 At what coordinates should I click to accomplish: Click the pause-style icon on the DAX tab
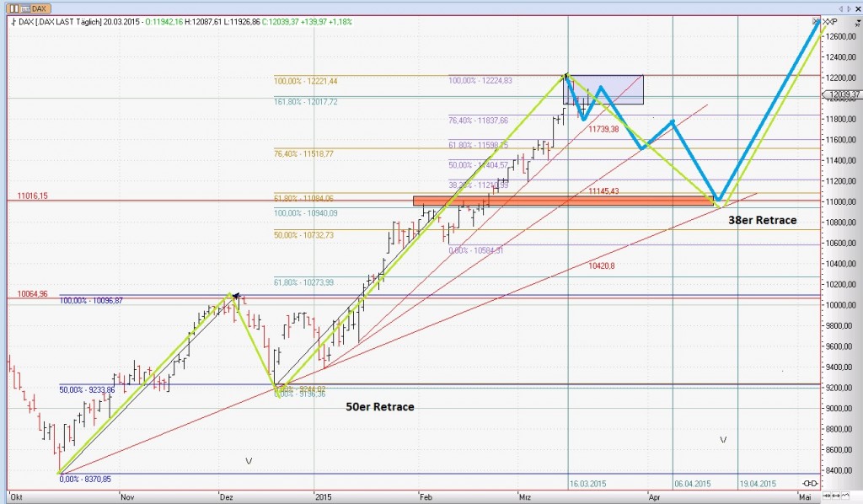pyautogui.click(x=13, y=7)
